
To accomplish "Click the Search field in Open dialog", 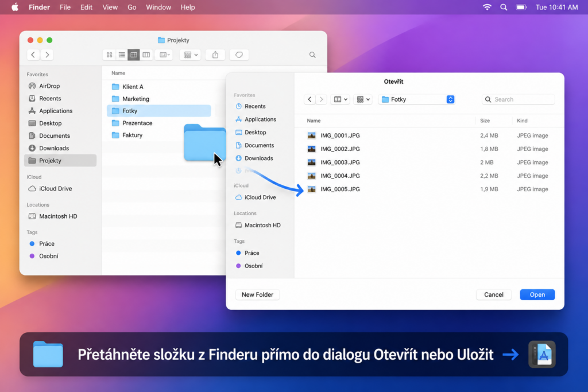I will click(x=518, y=99).
